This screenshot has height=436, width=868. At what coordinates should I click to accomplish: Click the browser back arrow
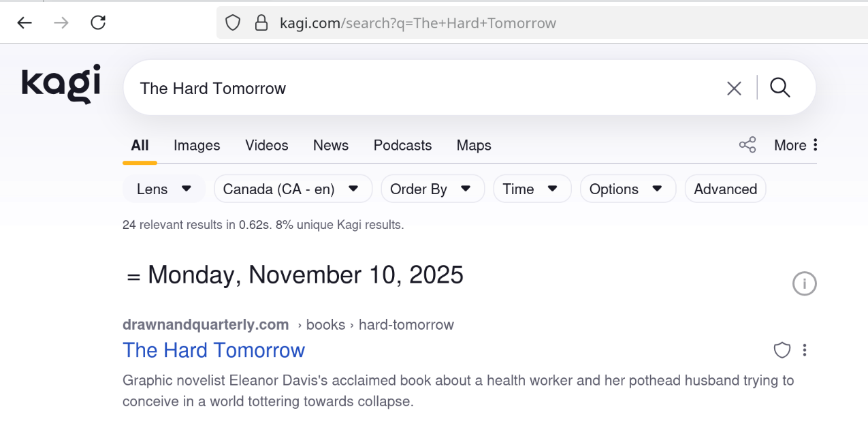click(x=25, y=23)
